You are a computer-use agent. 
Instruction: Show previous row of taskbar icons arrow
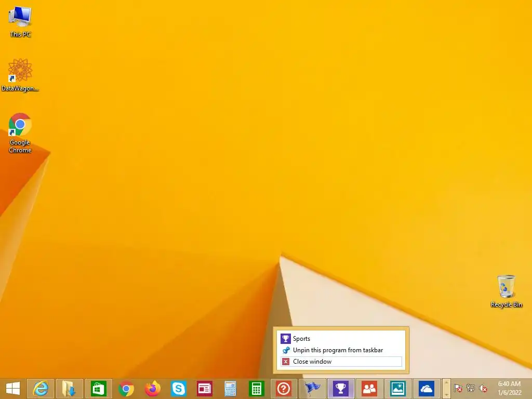[x=446, y=383]
